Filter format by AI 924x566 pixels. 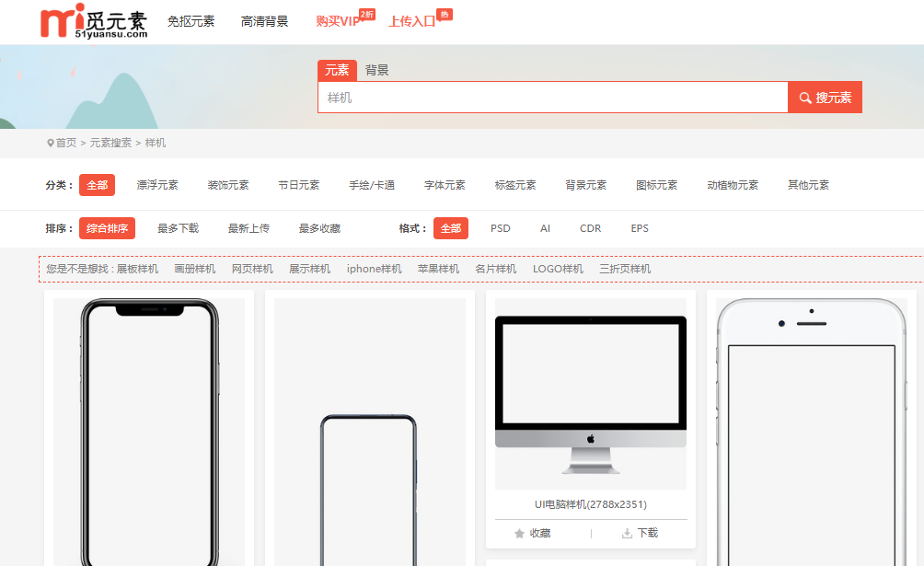pos(545,228)
